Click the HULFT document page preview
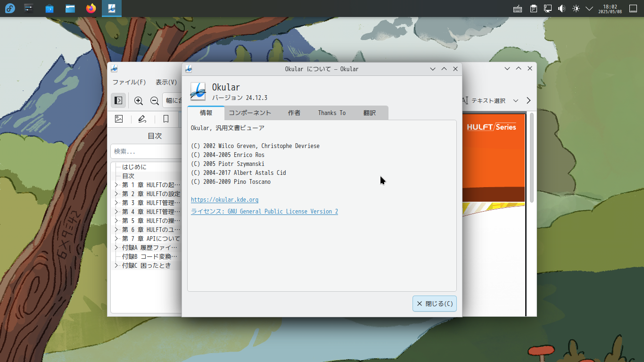 493,214
